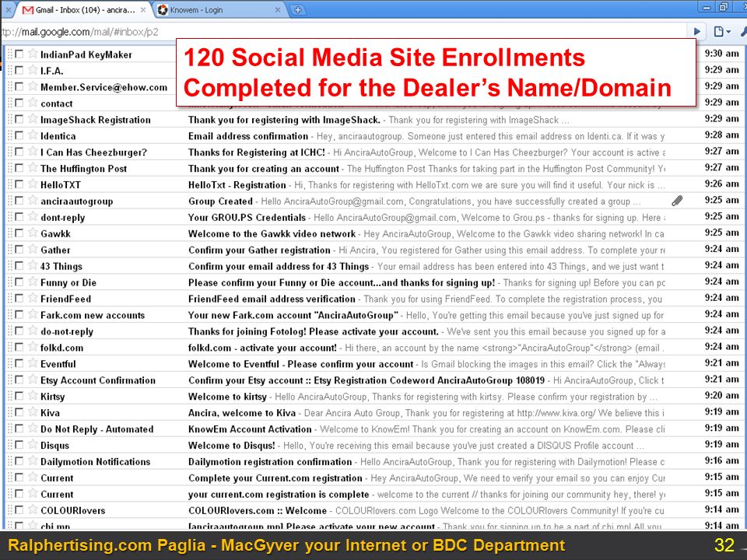Open your current.com registration is complete email

pos(279,495)
